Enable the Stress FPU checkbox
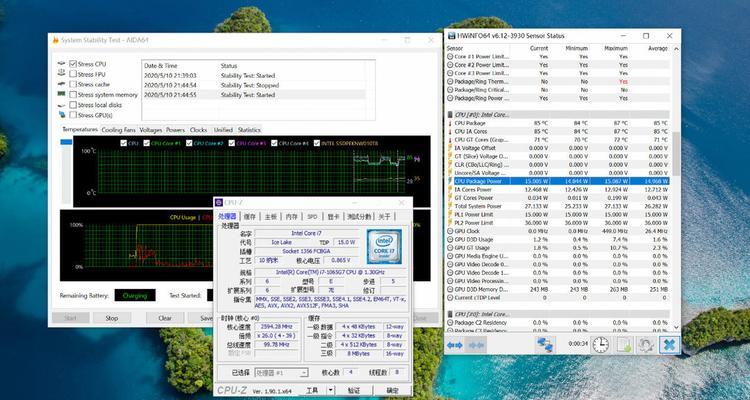The width and height of the screenshot is (750, 400). [x=73, y=74]
